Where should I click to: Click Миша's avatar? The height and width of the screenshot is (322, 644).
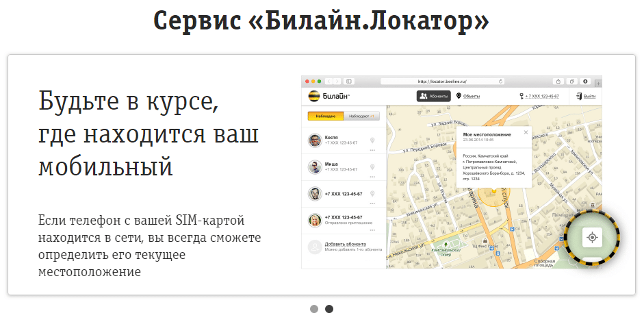(315, 167)
